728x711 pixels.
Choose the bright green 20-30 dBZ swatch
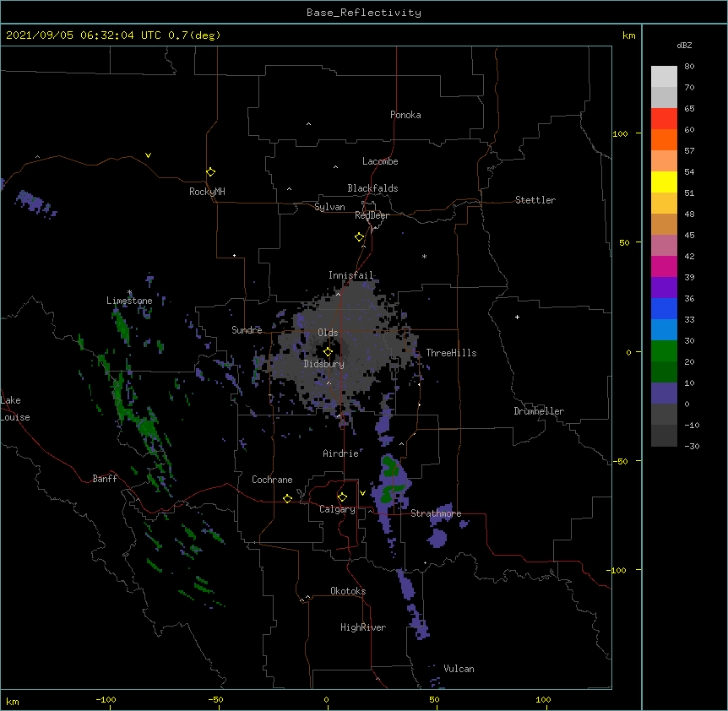click(x=664, y=351)
